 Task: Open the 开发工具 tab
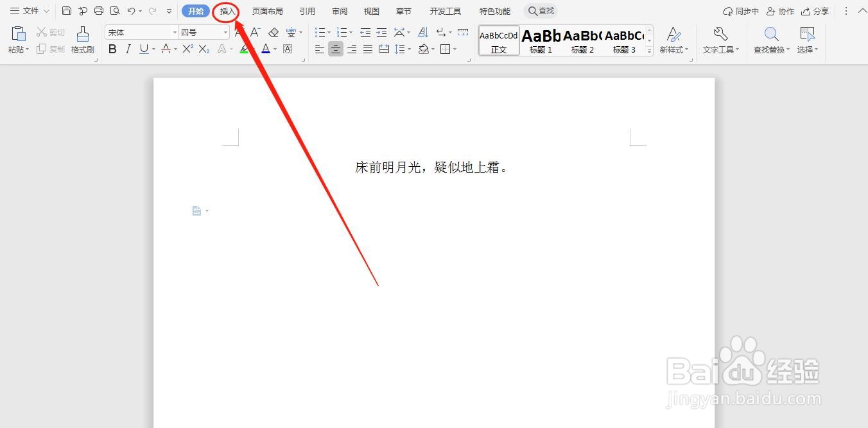coord(445,11)
